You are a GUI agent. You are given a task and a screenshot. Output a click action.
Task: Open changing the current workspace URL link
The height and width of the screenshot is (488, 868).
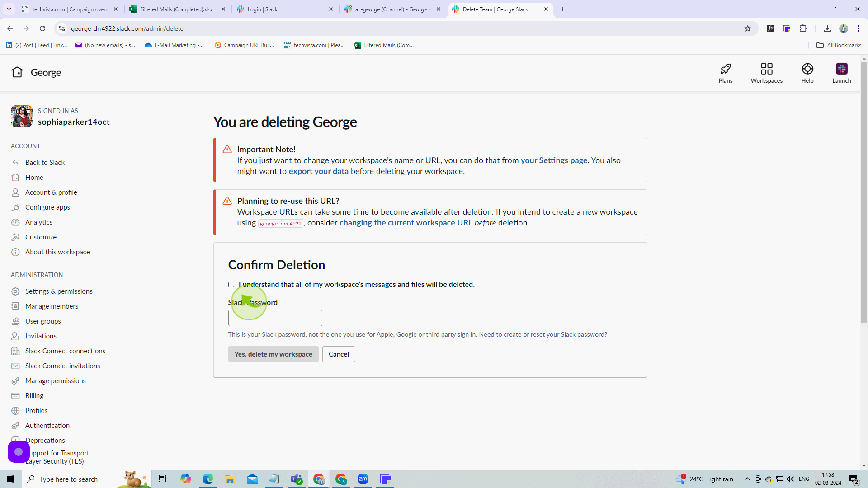coord(406,223)
